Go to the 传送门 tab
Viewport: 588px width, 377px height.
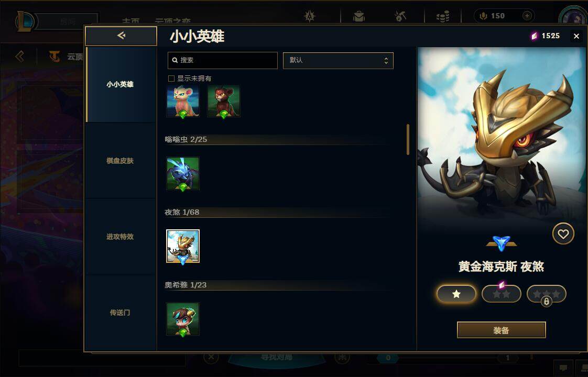(120, 313)
